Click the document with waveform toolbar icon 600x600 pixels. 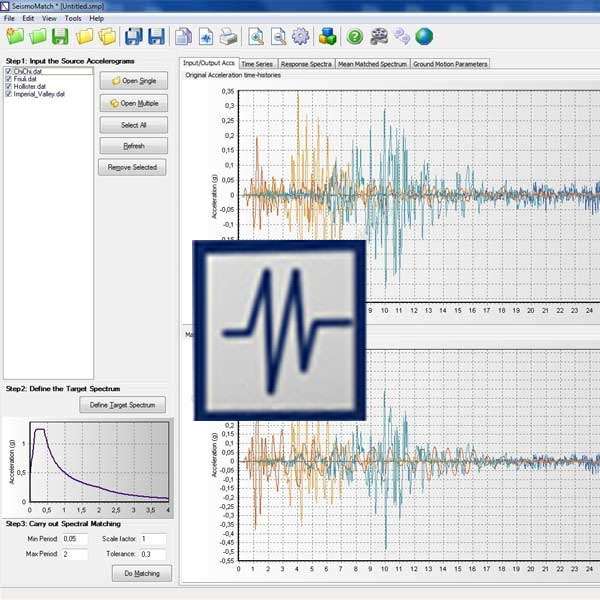coord(206,37)
